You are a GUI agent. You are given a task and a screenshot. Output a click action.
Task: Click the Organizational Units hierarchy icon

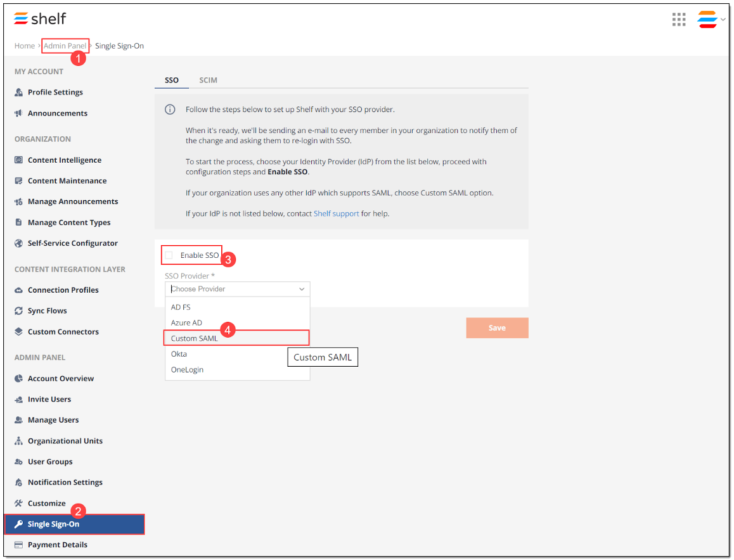pyautogui.click(x=19, y=441)
